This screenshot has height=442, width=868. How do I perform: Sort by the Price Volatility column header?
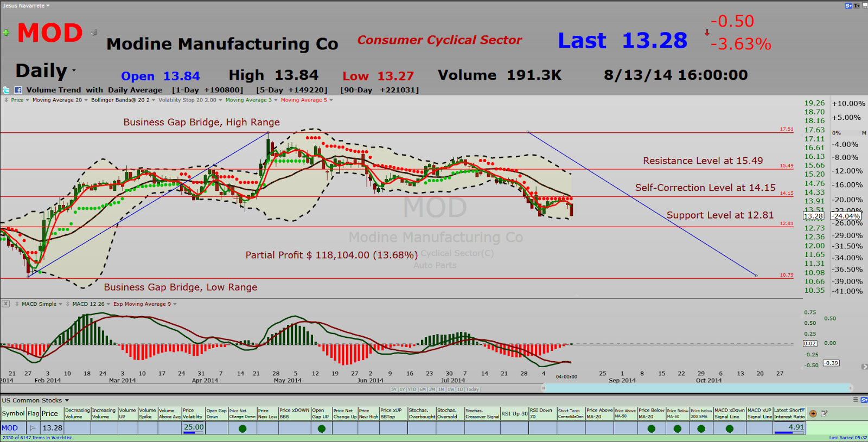point(193,413)
